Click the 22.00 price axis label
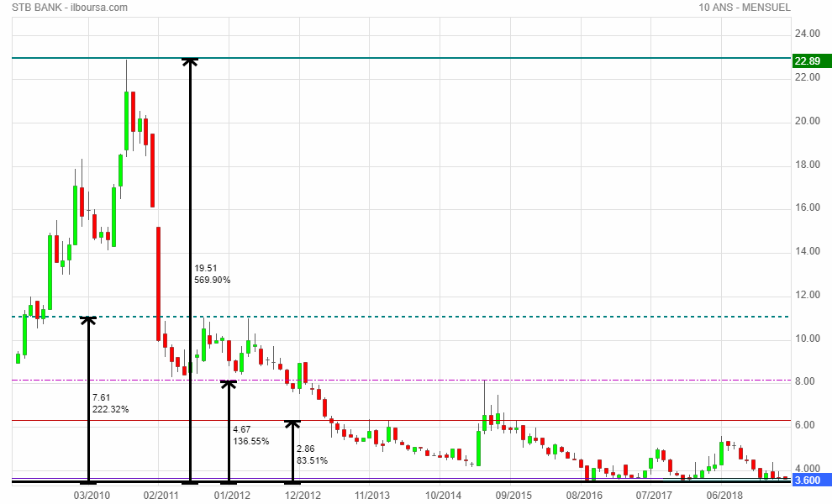Screen dimensions: 832x504 click(807, 77)
